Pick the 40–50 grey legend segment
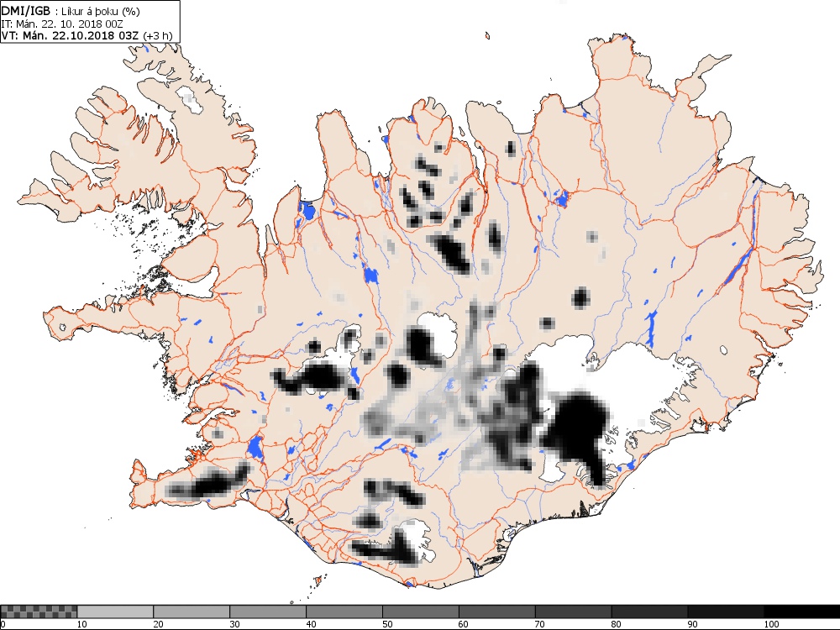 [344, 612]
